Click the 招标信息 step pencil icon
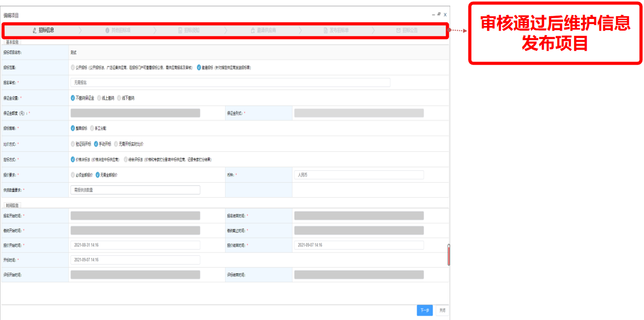The width and height of the screenshot is (644, 320). [35, 30]
